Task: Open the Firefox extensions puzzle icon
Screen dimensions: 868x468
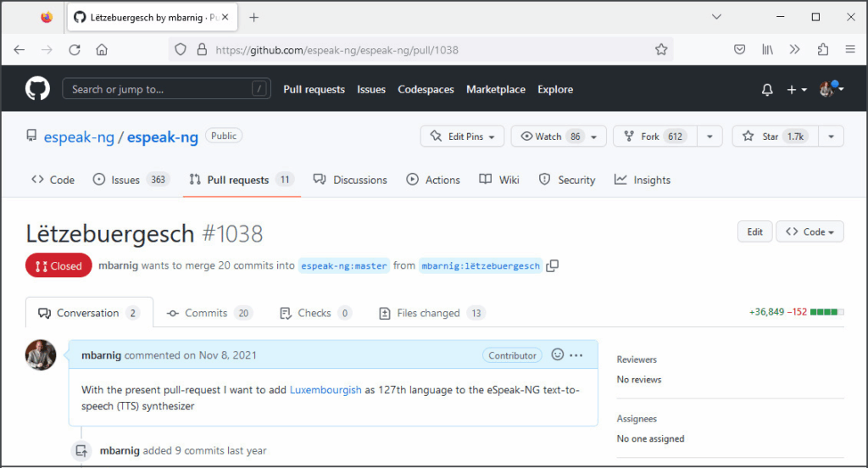Action: (x=822, y=50)
